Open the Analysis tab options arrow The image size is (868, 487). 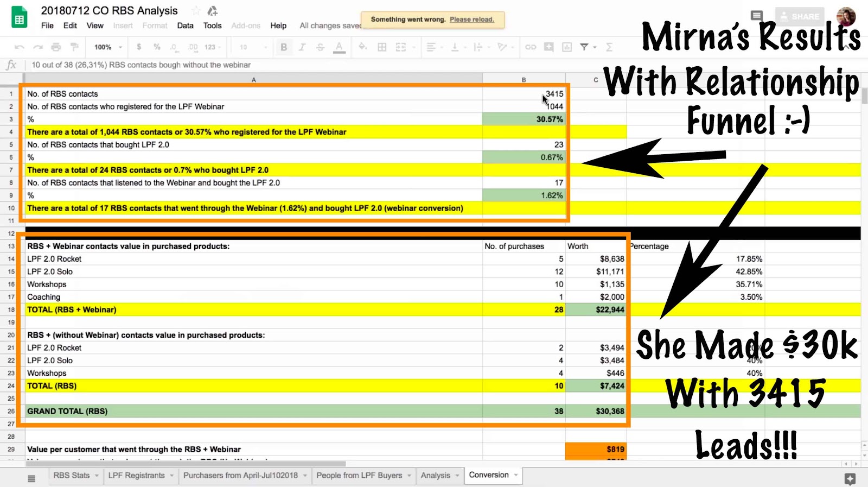[x=457, y=476]
